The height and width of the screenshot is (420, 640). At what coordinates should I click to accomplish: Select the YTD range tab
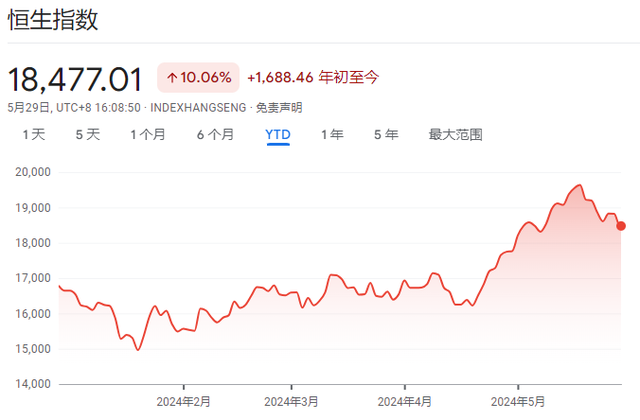click(x=278, y=134)
